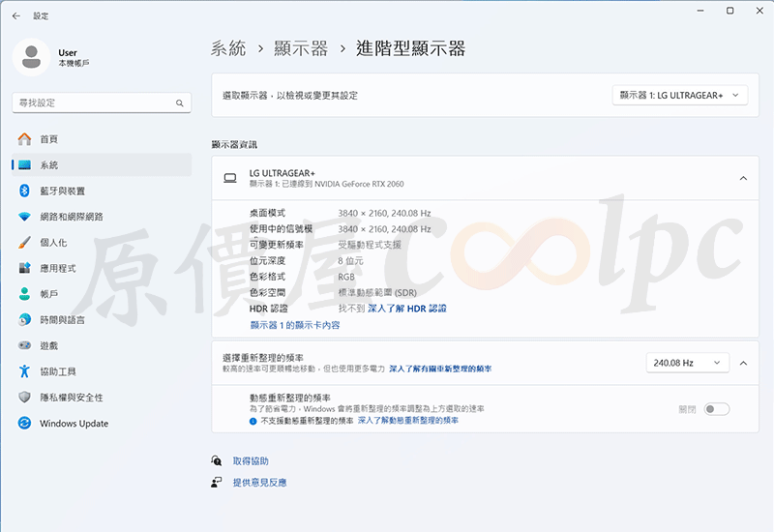Click the 首頁 home icon
The height and width of the screenshot is (532, 774).
24,139
